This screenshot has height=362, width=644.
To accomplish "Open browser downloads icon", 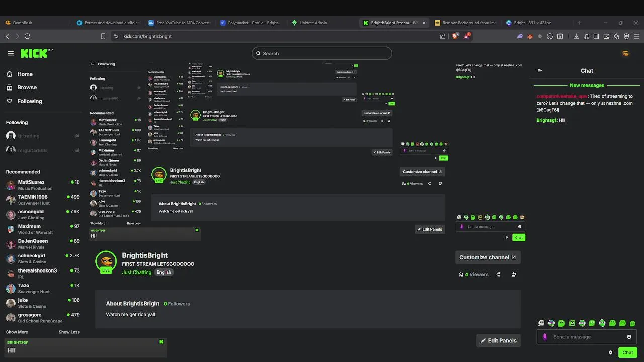I will [x=576, y=36].
